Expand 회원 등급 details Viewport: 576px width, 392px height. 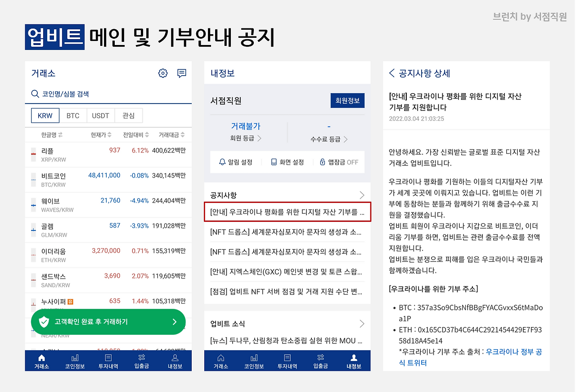tap(246, 139)
